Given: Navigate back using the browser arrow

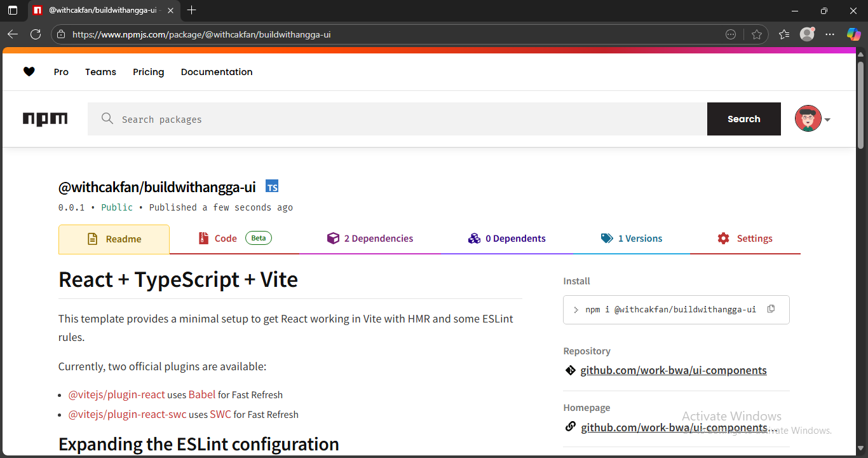Looking at the screenshot, I should click(13, 34).
